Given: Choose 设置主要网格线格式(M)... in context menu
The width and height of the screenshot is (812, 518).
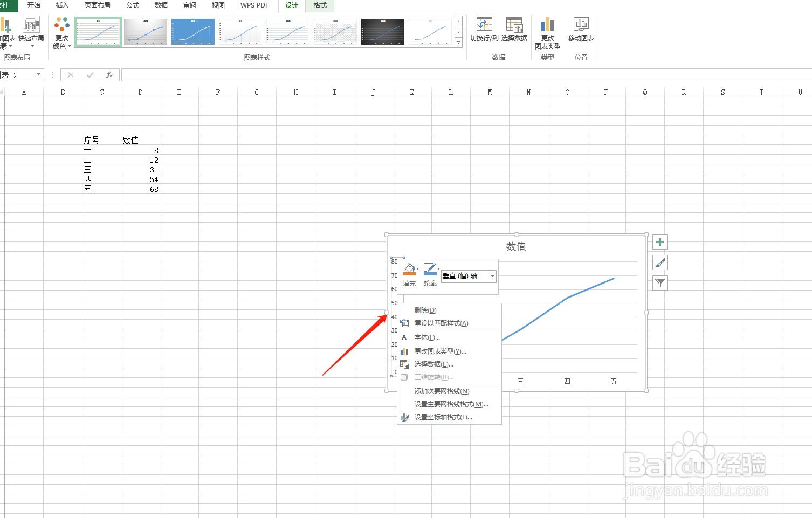Looking at the screenshot, I should (x=449, y=404).
